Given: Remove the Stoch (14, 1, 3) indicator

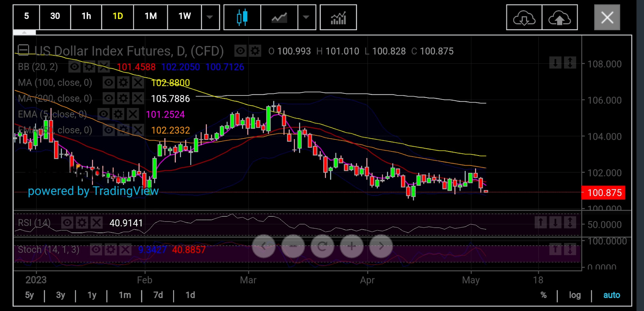Looking at the screenshot, I should tap(125, 250).
